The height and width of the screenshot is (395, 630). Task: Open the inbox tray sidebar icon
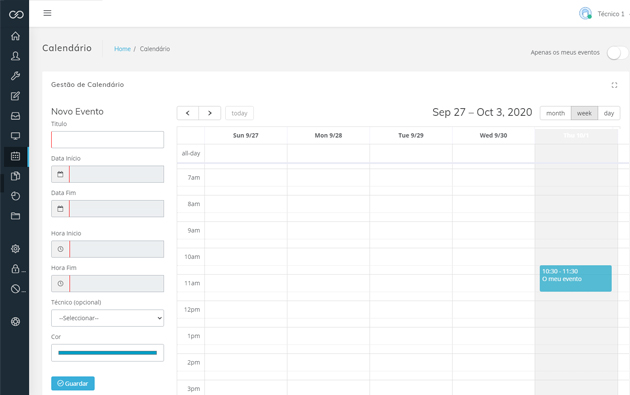coord(15,116)
